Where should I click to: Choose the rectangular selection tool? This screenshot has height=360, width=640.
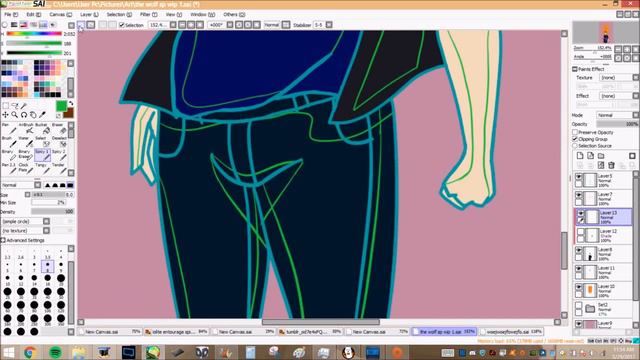click(x=6, y=106)
